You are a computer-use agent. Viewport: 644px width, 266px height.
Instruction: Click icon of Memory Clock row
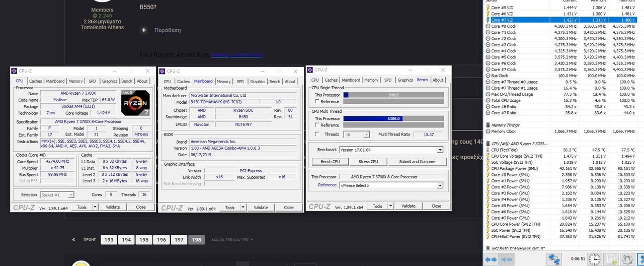[488, 131]
